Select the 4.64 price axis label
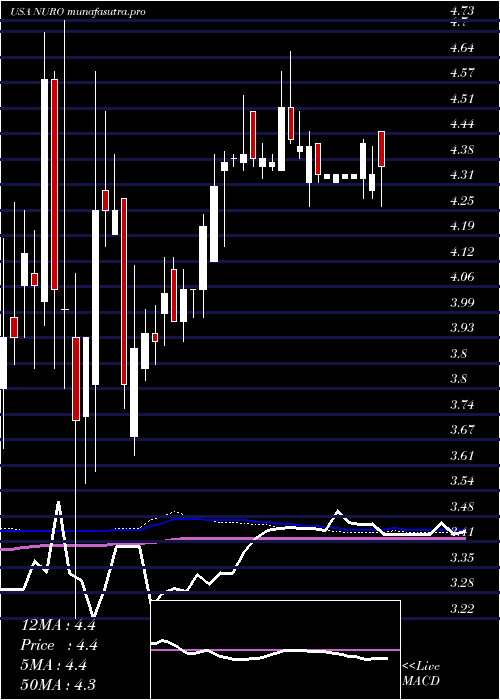Viewport: 500px width, 700px height. tap(461, 47)
